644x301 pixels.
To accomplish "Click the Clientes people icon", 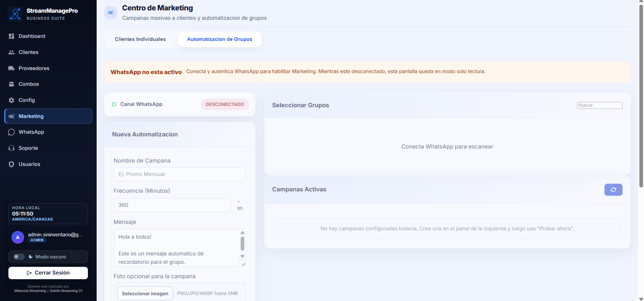I will (11, 52).
